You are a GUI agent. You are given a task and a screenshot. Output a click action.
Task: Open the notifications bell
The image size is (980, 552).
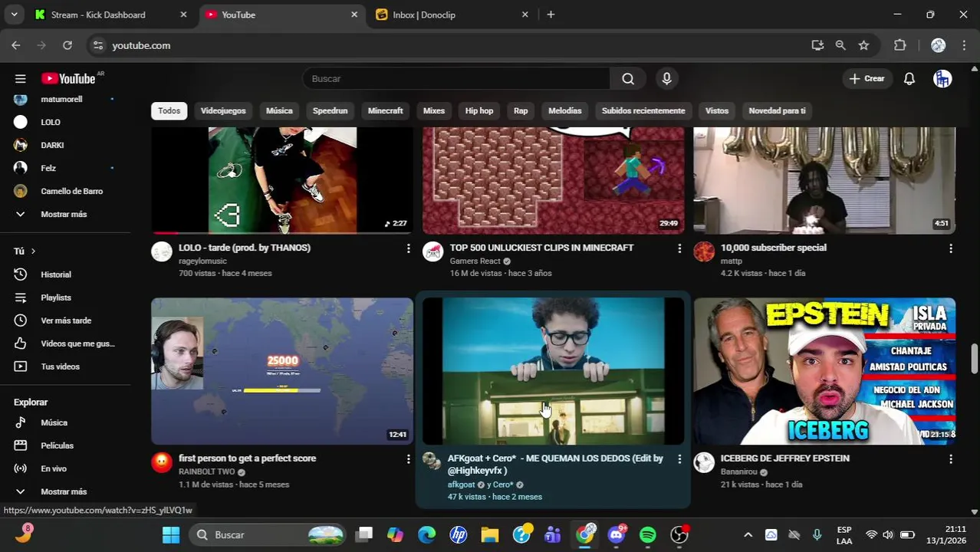coord(909,78)
